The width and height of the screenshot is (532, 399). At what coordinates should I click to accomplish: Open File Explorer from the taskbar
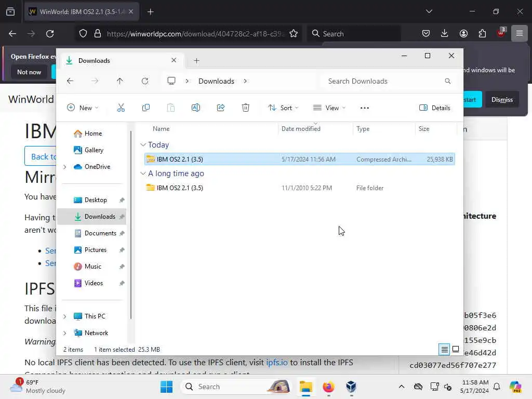point(305,387)
